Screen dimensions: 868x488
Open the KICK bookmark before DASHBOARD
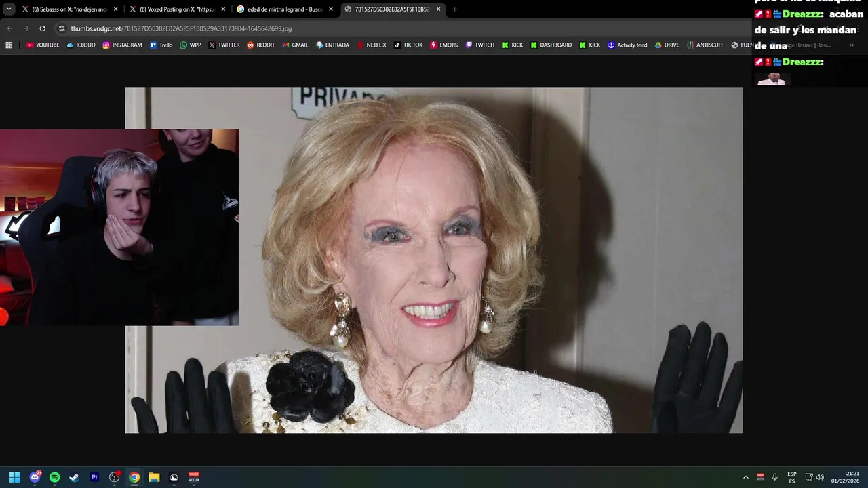(513, 45)
